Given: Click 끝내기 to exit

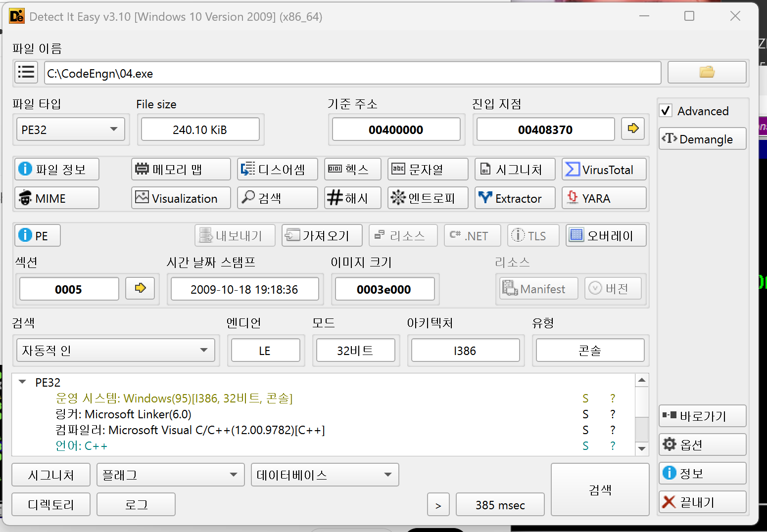Looking at the screenshot, I should click(703, 502).
